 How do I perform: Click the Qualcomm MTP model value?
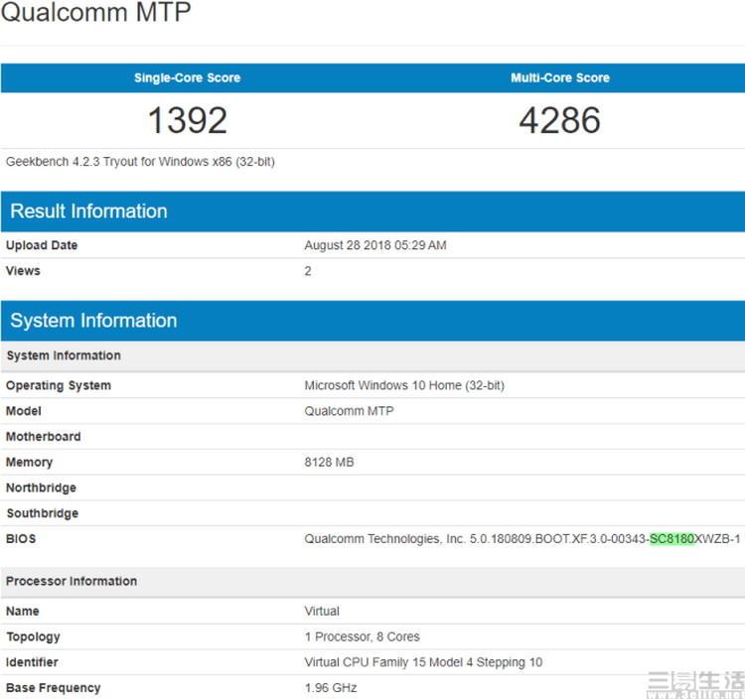(x=349, y=411)
